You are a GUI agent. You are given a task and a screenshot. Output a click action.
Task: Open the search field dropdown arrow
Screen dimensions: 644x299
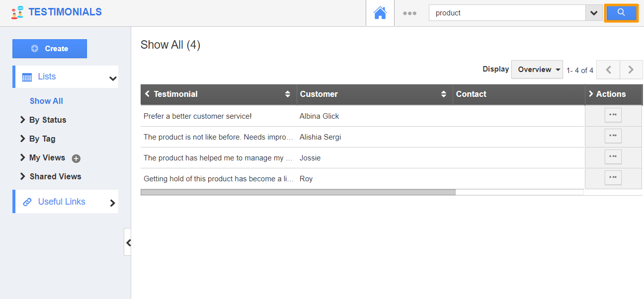click(594, 13)
